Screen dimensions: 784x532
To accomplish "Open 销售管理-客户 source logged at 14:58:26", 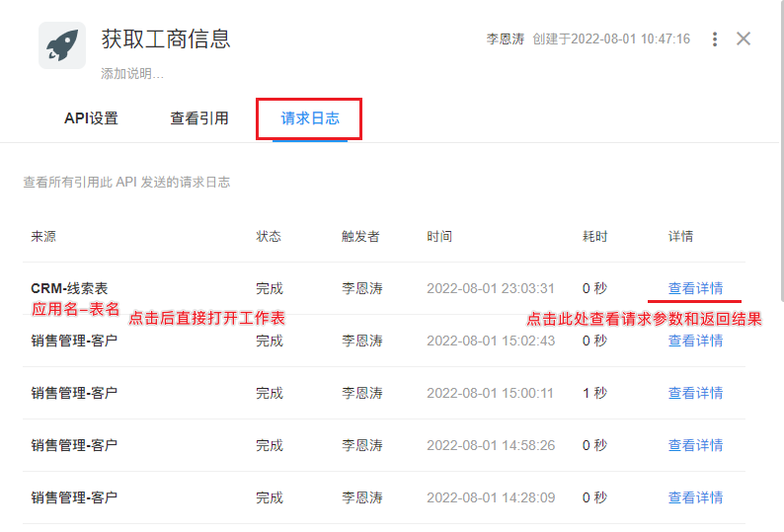I will click(74, 445).
